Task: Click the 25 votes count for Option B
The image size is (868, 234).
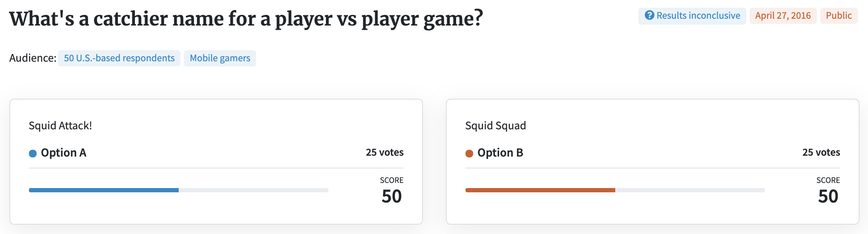Action: (x=821, y=152)
